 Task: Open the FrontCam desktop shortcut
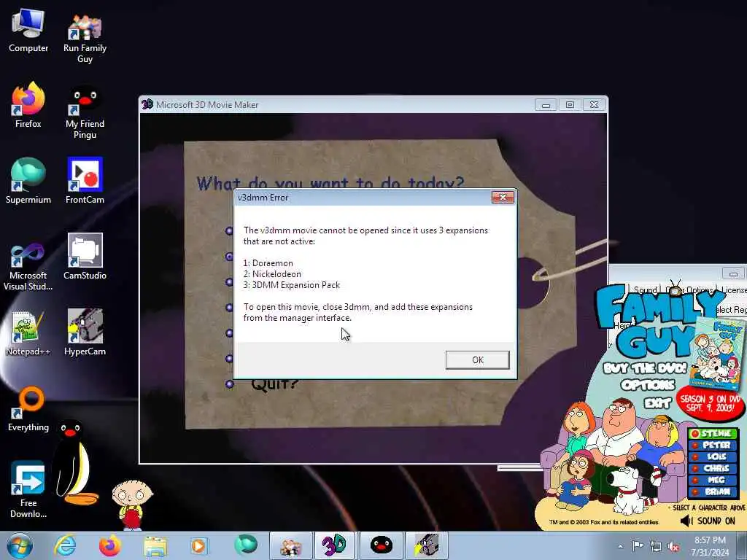85,181
